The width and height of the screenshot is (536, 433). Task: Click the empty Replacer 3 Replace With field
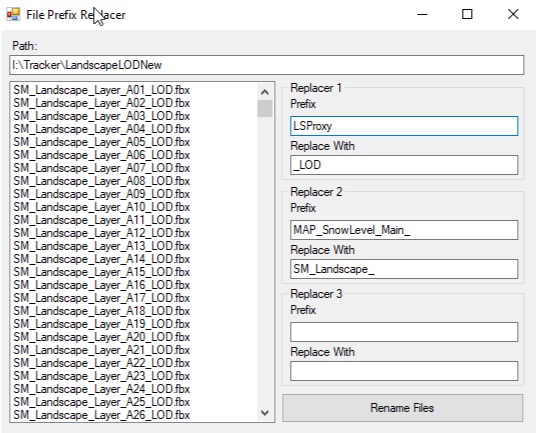pyautogui.click(x=404, y=371)
